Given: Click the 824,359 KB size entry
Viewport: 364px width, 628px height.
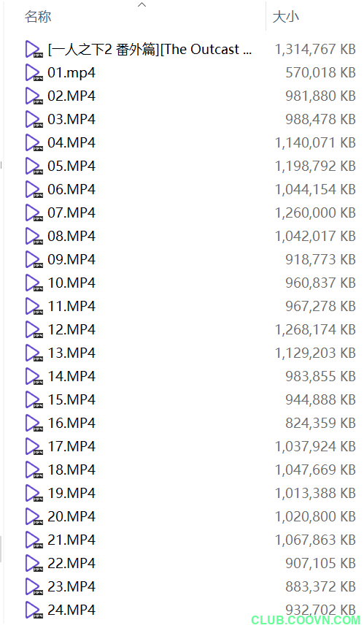Looking at the screenshot, I should click(x=320, y=423).
